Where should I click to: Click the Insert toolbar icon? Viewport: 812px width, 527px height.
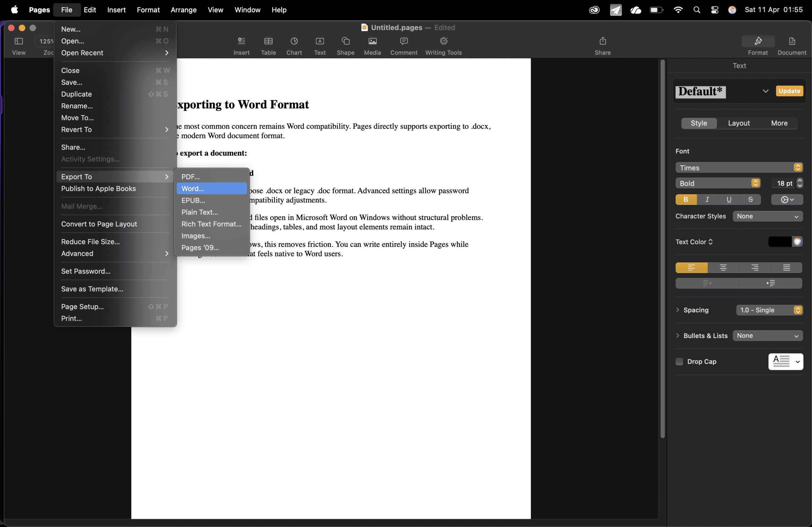(x=242, y=41)
